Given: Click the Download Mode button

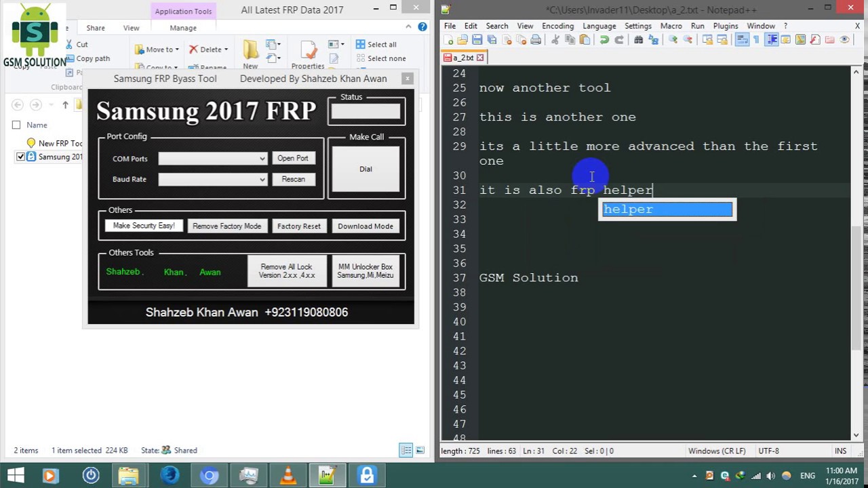Looking at the screenshot, I should (365, 226).
